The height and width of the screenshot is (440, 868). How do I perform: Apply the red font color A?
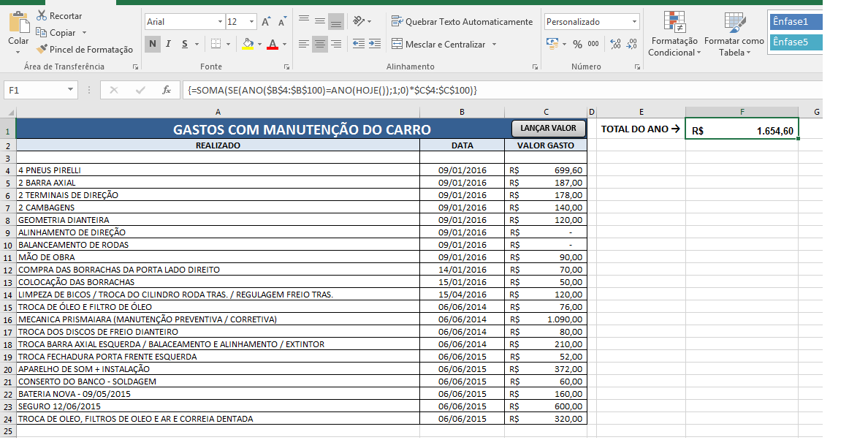tap(273, 44)
